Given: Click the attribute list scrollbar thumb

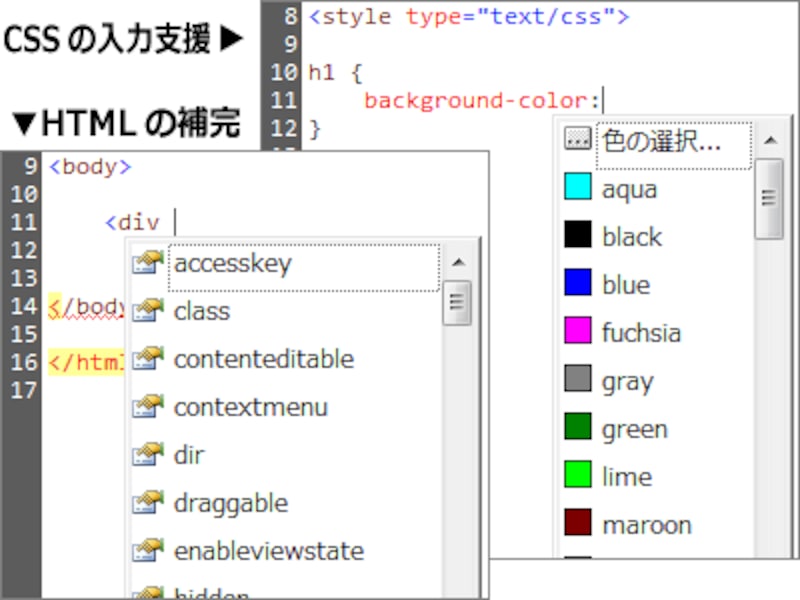Looking at the screenshot, I should pos(457,303).
